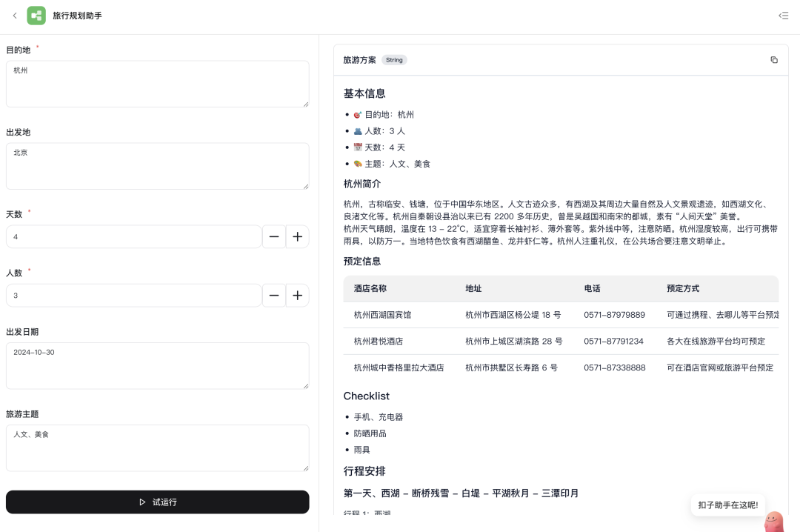Click the destination marker emoji beside 目的地

356,115
